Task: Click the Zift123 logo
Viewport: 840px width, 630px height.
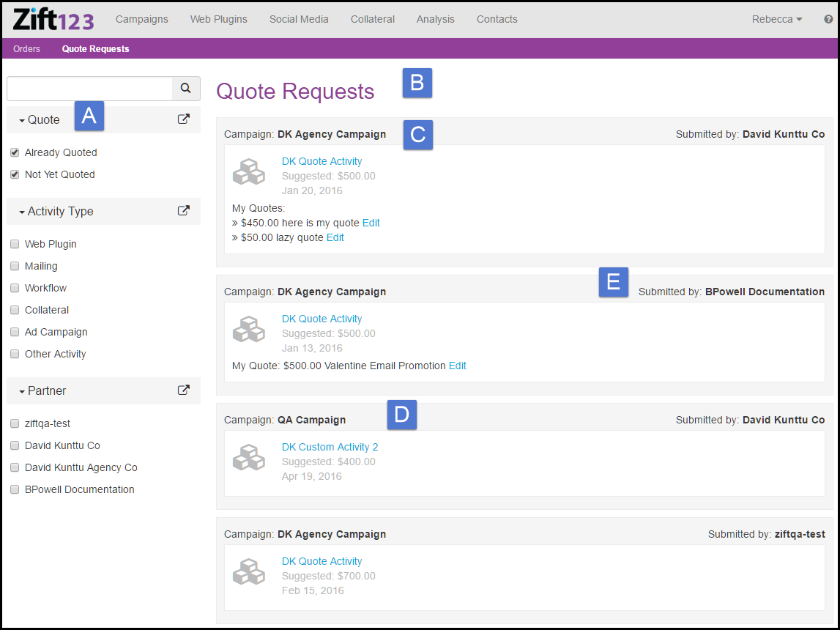Action: (53, 19)
